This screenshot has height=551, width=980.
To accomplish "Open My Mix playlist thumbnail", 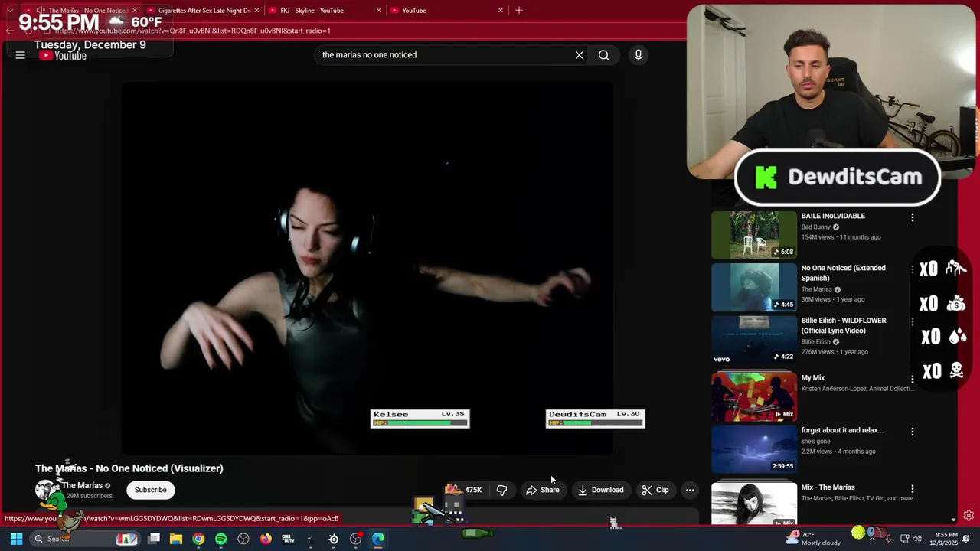I will point(754,396).
